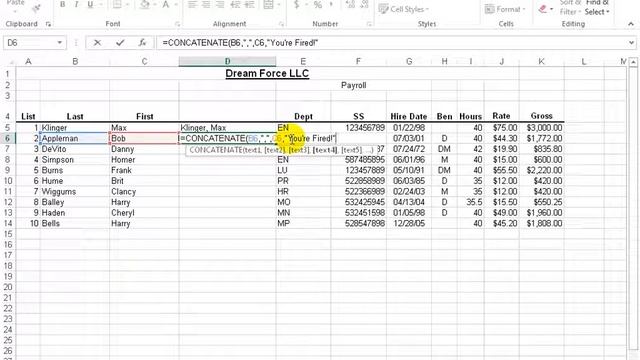Click the Name Box showing D6
Screen dimensions: 640x360
click(30, 42)
